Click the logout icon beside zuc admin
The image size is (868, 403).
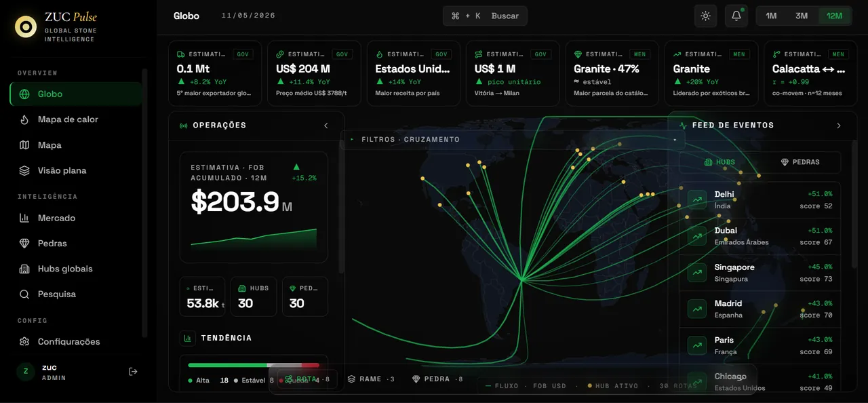click(x=133, y=371)
